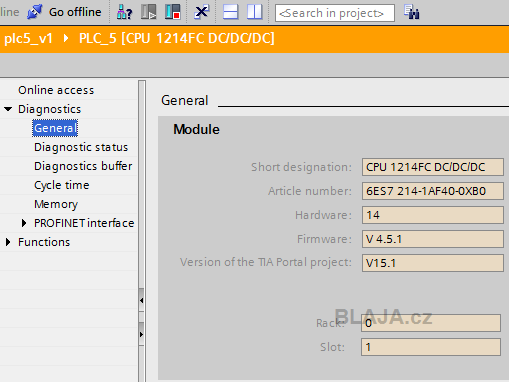
Task: Open the Diagnostics buffer page
Action: tap(83, 166)
